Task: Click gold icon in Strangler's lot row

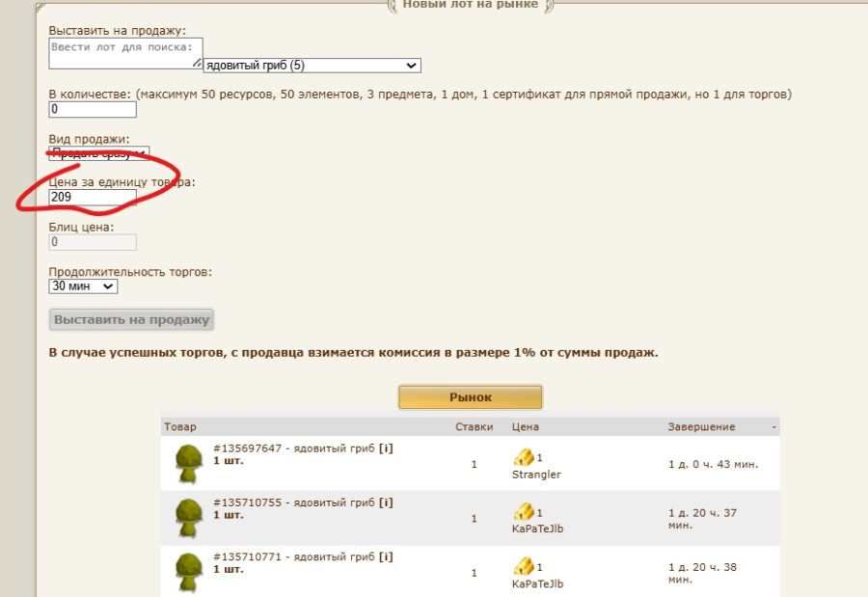Action: [523, 457]
